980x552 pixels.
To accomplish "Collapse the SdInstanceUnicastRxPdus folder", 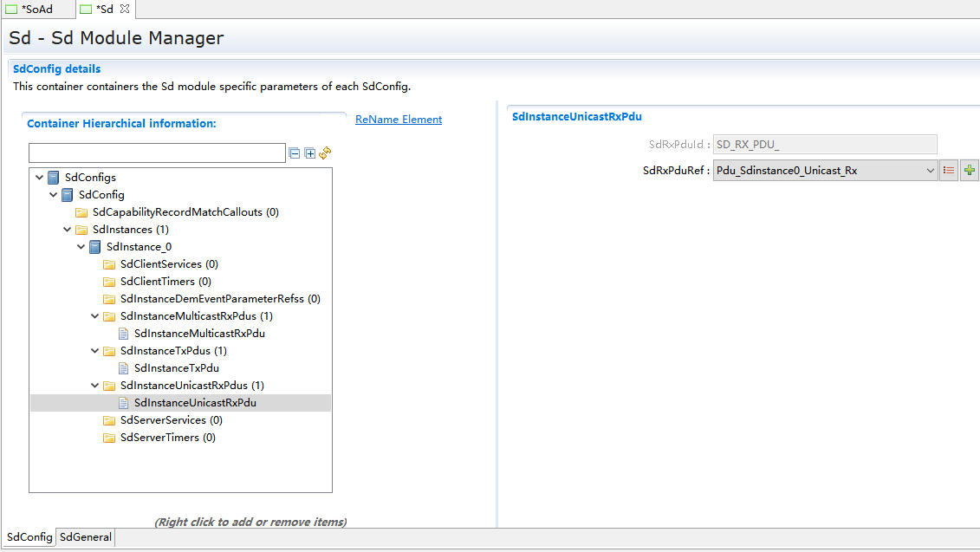I will click(x=95, y=386).
